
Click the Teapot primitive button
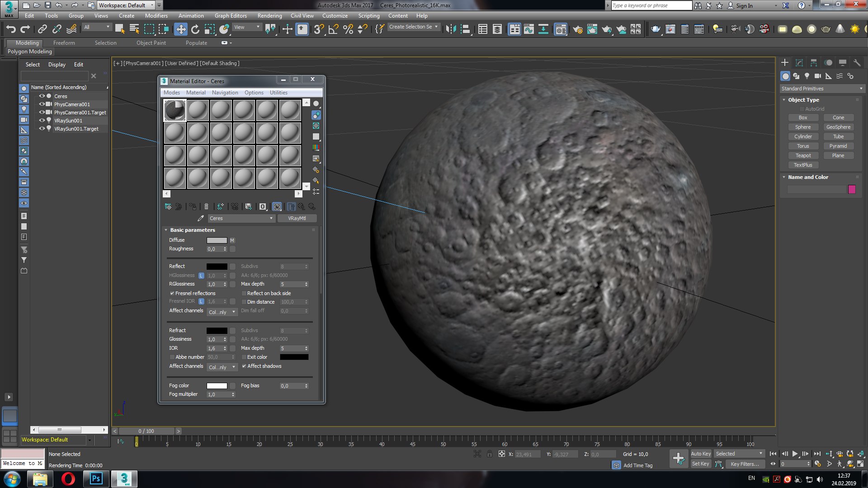click(x=803, y=155)
